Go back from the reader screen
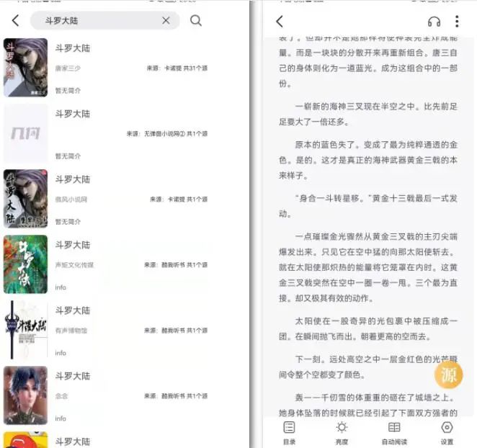Viewport: 477px width, 448px height. click(280, 22)
